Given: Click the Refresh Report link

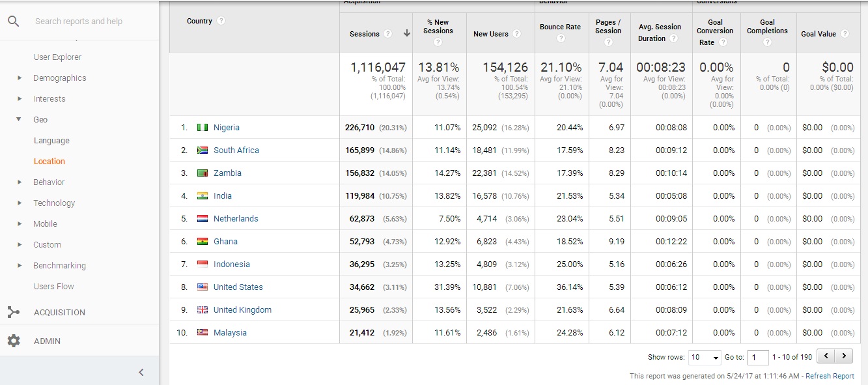Looking at the screenshot, I should (x=830, y=376).
